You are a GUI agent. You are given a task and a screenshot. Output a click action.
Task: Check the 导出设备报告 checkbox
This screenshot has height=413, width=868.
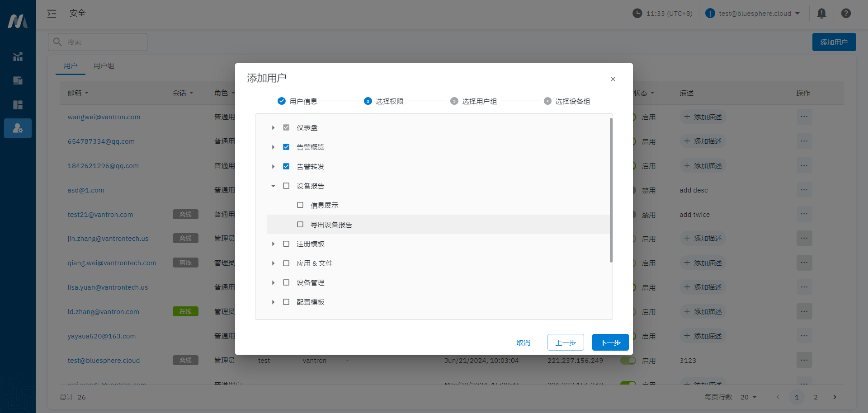tap(300, 225)
